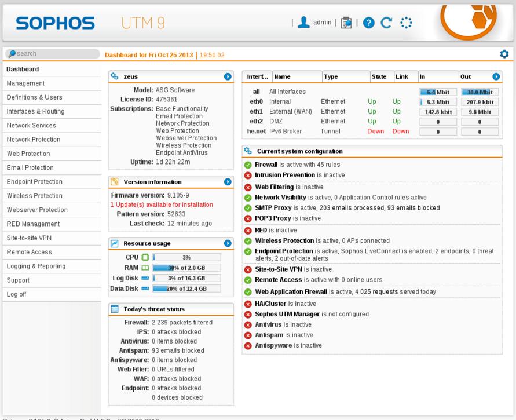The width and height of the screenshot is (516, 420).
Task: Open Definitions & Users menu
Action: 34,97
